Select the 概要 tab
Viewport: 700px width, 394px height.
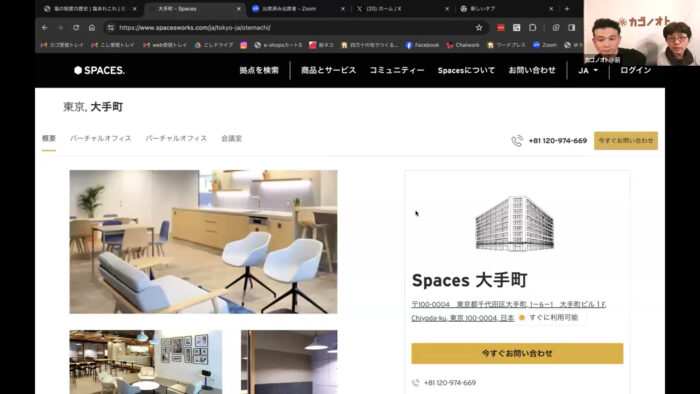[49, 138]
